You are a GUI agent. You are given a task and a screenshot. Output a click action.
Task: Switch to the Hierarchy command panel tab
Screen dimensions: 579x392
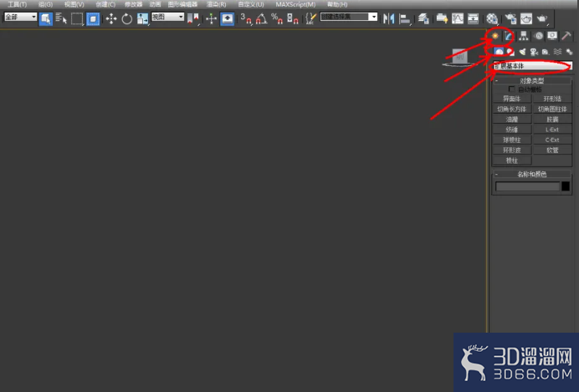pyautogui.click(x=523, y=36)
